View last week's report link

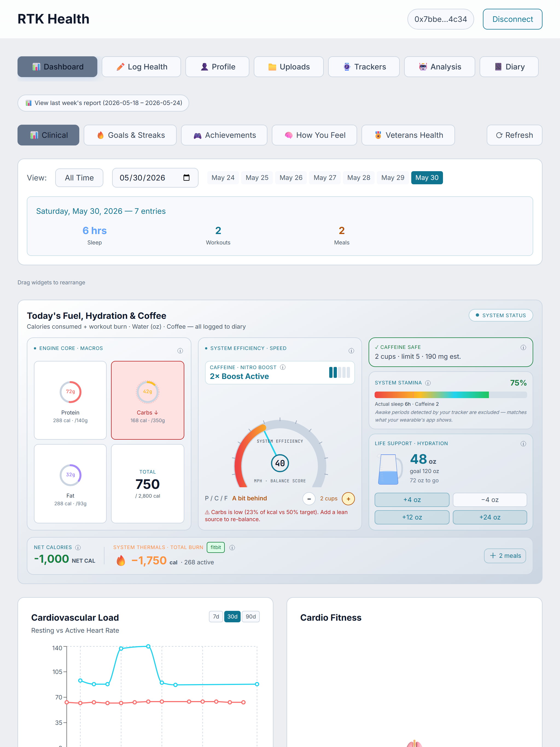click(103, 103)
